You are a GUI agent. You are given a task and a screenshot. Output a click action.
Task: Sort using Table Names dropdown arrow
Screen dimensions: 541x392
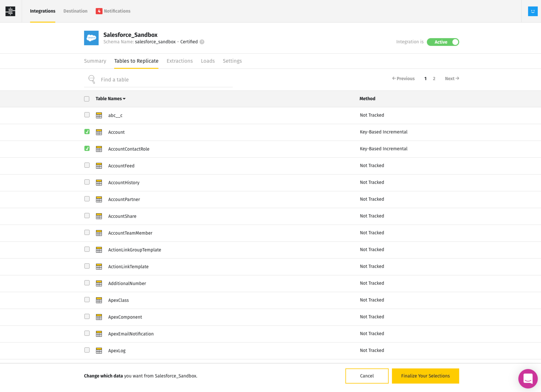pos(124,99)
